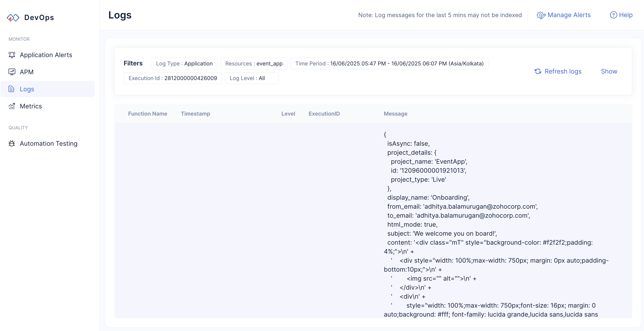Click the Time Period filter chip
The height and width of the screenshot is (331, 644).
click(389, 63)
